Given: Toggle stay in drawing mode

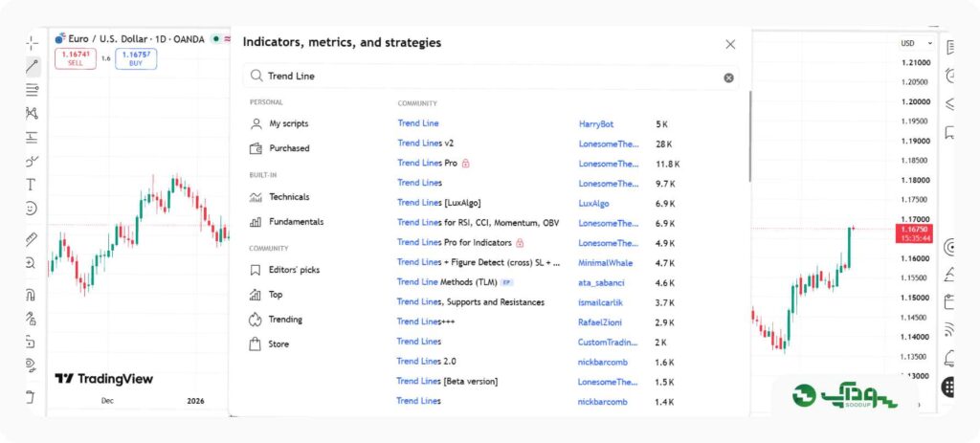Looking at the screenshot, I should point(31,318).
